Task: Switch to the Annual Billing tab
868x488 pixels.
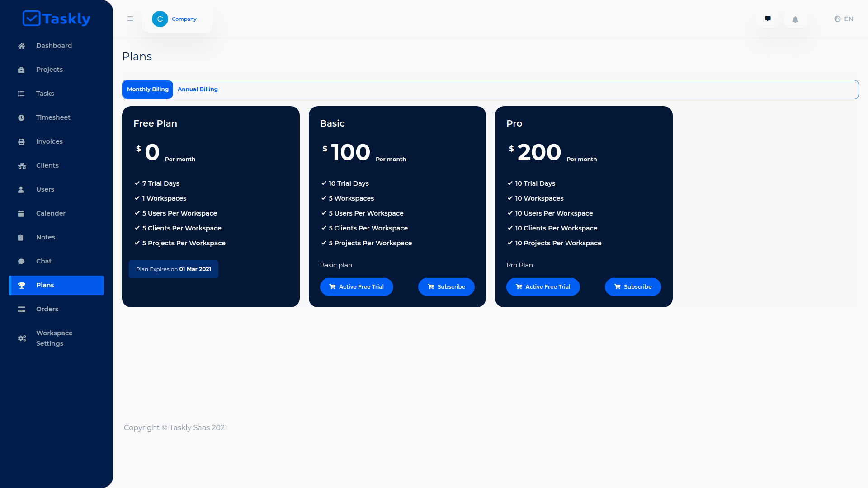Action: point(198,89)
